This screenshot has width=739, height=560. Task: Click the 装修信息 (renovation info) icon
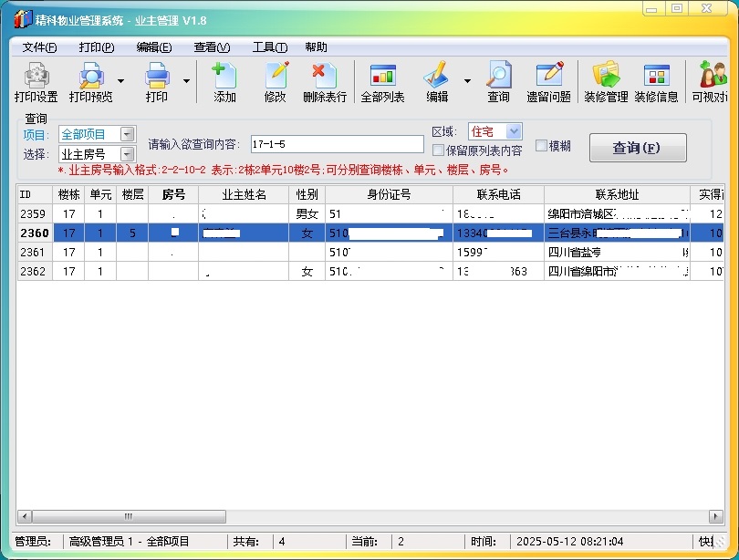[x=656, y=81]
